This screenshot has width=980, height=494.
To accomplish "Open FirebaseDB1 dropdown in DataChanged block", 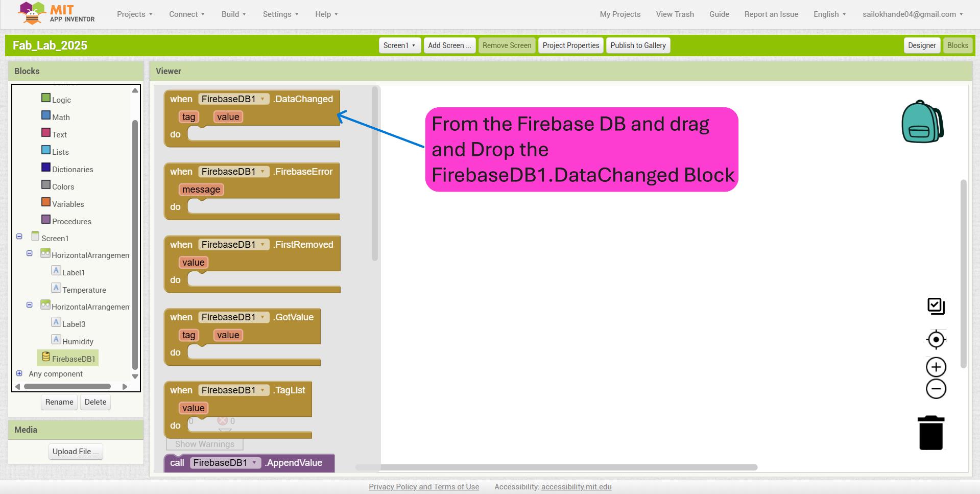I will coord(233,99).
